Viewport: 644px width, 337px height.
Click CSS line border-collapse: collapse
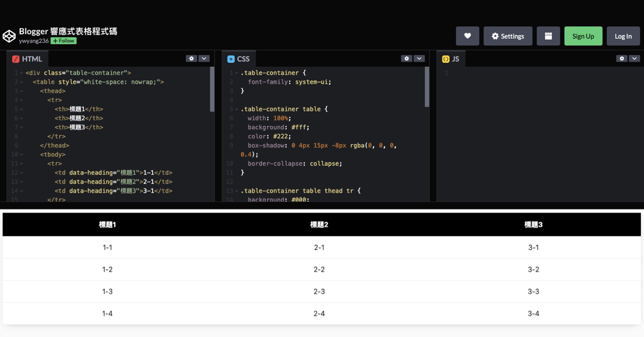(295, 164)
